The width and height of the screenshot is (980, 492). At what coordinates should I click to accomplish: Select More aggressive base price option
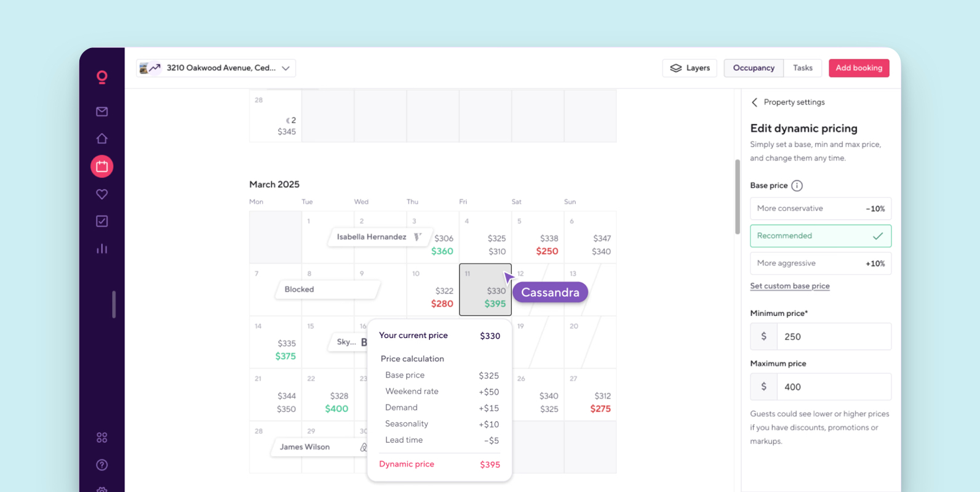pos(821,264)
